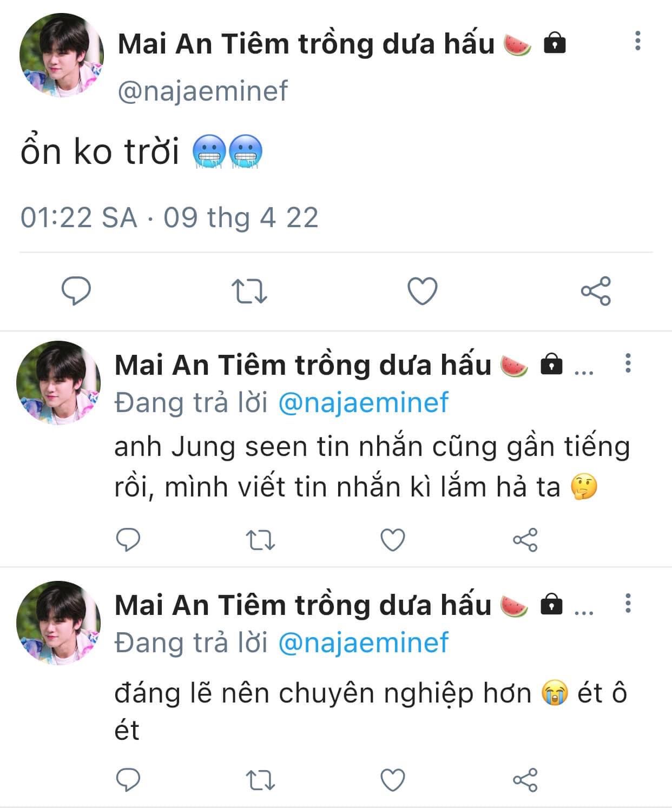Reply to the "đáng lẽ nên chuyên nghiệp" tweet
The width and height of the screenshot is (672, 808).
click(x=128, y=780)
